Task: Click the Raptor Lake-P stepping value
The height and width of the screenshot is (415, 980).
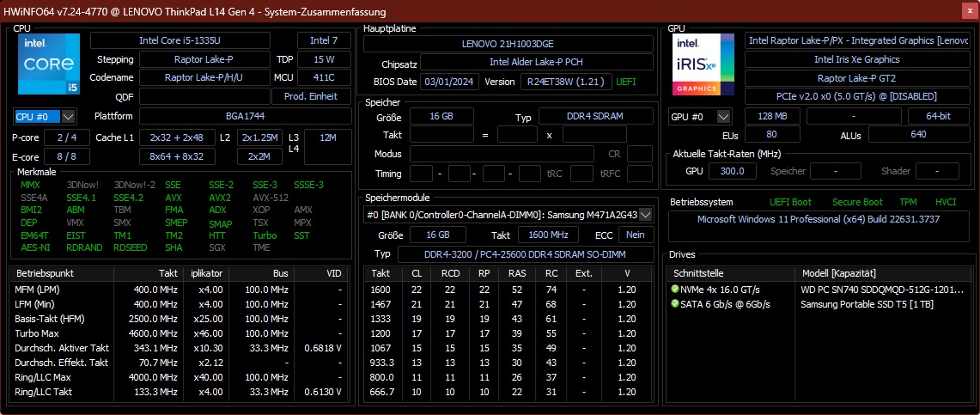Action: pyautogui.click(x=204, y=59)
